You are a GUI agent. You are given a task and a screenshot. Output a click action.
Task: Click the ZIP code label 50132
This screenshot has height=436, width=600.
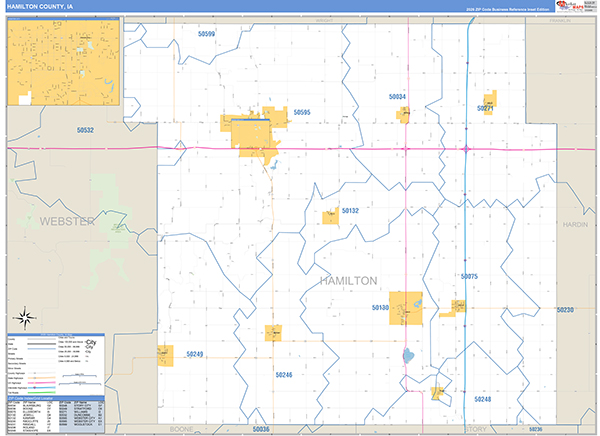(x=350, y=211)
